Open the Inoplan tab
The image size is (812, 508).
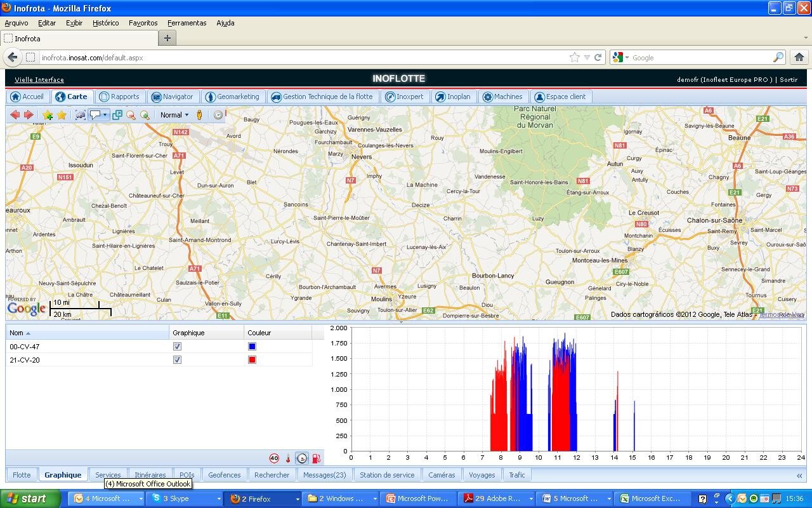pyautogui.click(x=454, y=97)
